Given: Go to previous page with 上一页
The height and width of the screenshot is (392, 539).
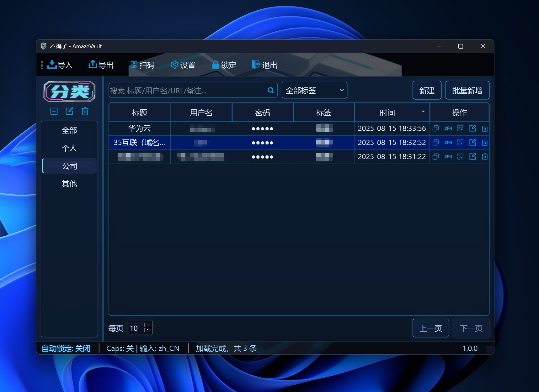Looking at the screenshot, I should 430,328.
